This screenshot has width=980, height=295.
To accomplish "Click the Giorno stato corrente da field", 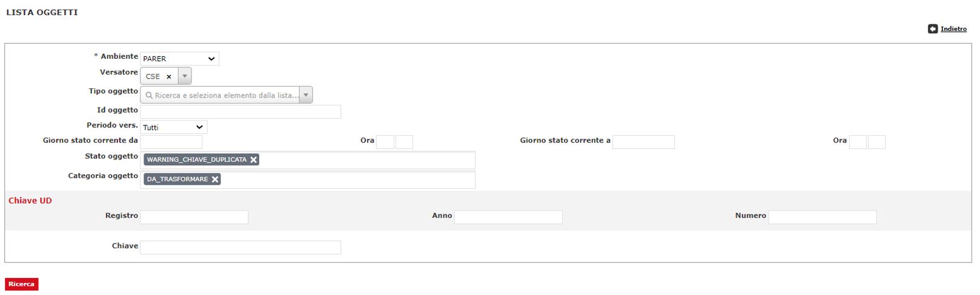I will tap(171, 142).
